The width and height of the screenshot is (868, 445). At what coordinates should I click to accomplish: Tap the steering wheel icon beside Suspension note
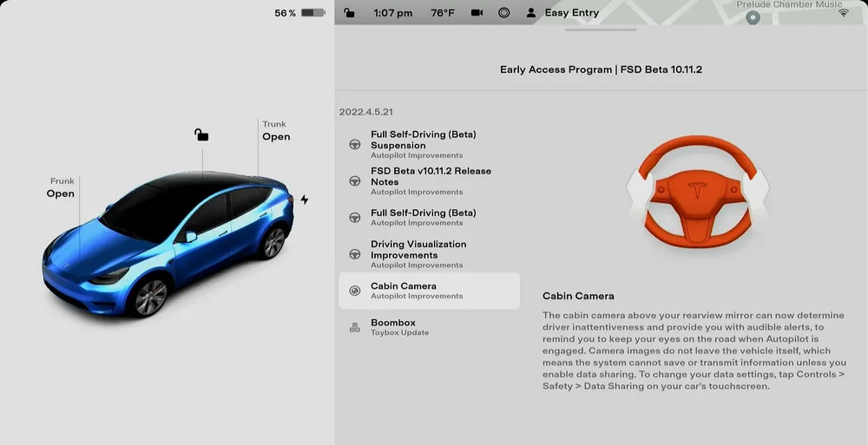(355, 145)
